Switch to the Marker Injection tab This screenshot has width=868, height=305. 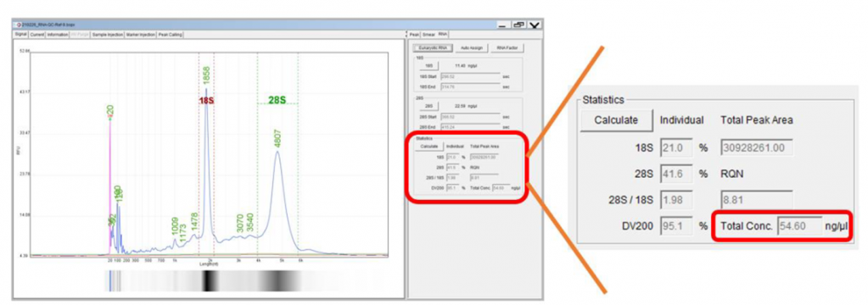[x=141, y=34]
